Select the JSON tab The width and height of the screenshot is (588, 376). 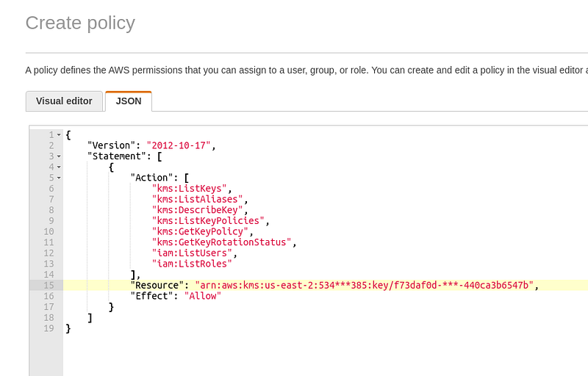pos(129,101)
